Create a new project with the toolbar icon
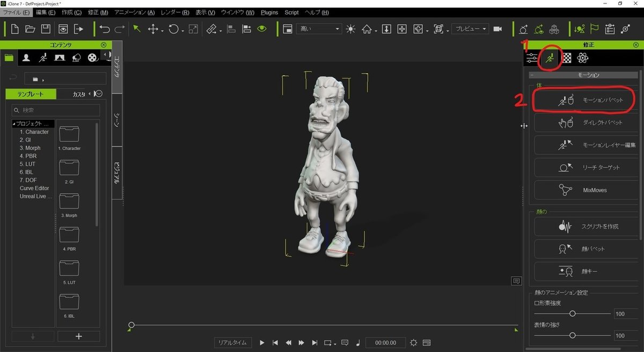Screen dimensions: 644x352 click(x=14, y=29)
